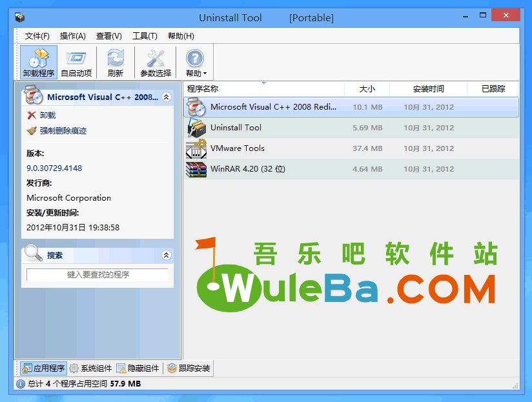Open the 文件(F) menu
The width and height of the screenshot is (532, 402).
tap(37, 36)
